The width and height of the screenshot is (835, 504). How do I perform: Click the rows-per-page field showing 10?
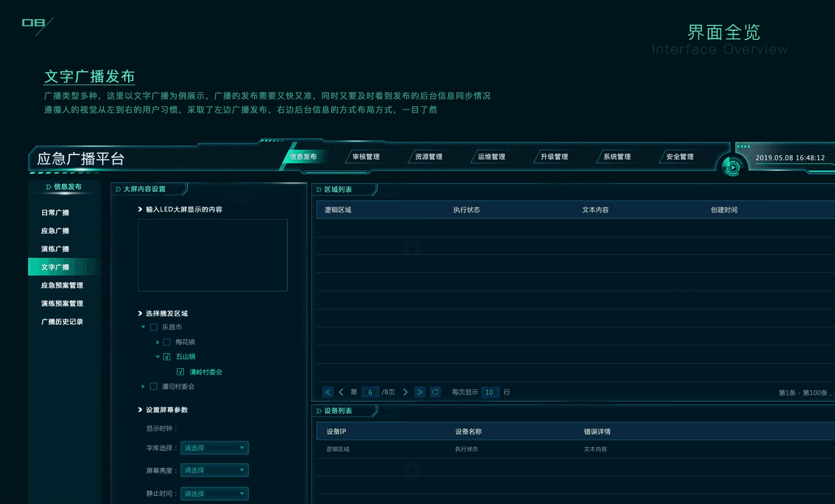(x=490, y=392)
